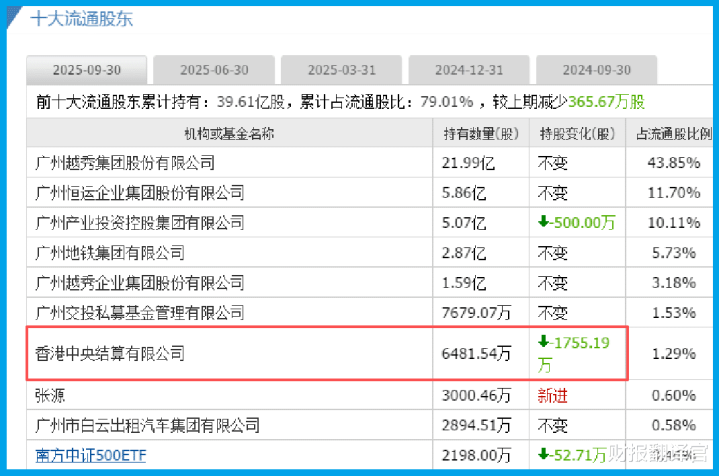Click the 0.60% ratio cell
This screenshot has height=476, width=719.
[674, 395]
